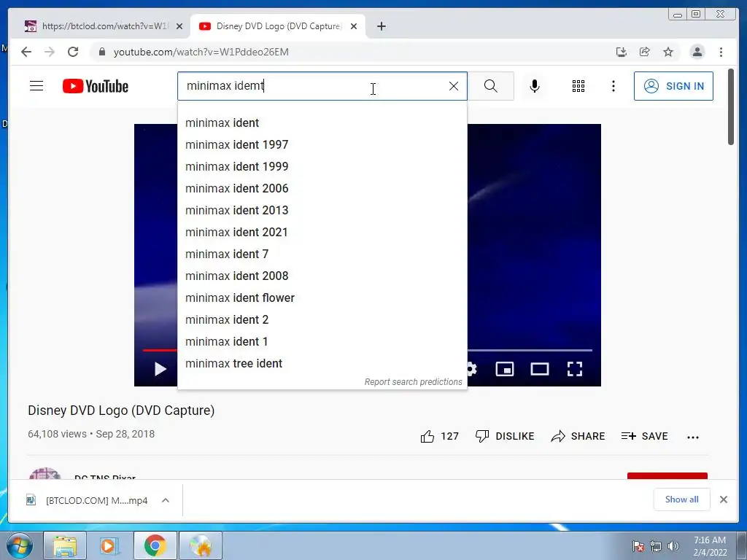
Task: Play the video
Action: pos(160,369)
